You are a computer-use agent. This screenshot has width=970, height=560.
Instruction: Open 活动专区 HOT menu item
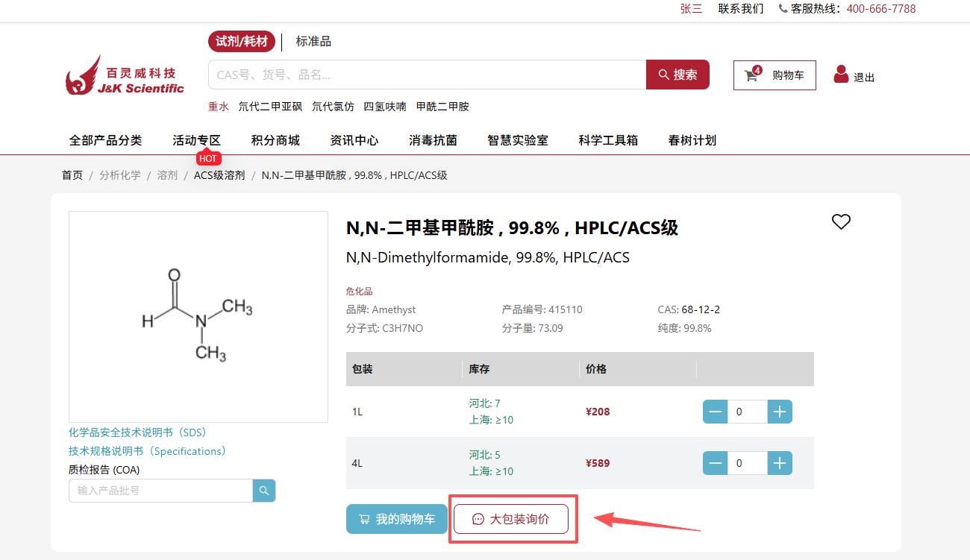coord(196,140)
